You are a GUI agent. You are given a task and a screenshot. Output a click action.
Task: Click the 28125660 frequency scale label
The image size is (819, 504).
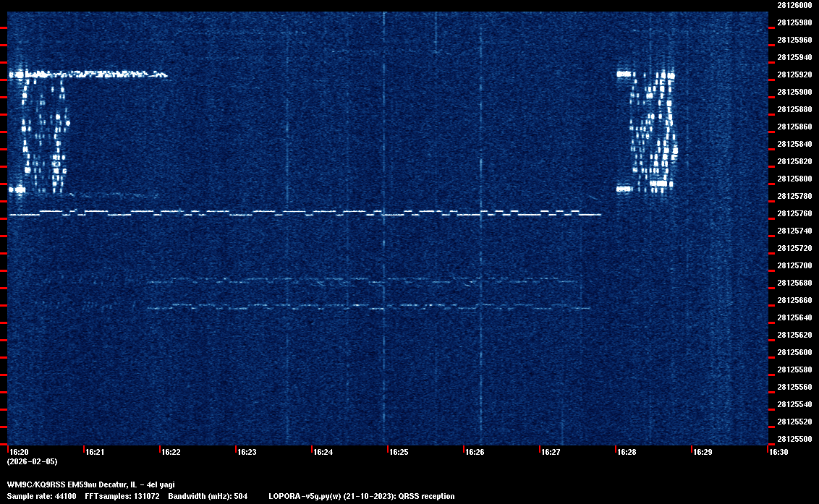[x=794, y=300]
